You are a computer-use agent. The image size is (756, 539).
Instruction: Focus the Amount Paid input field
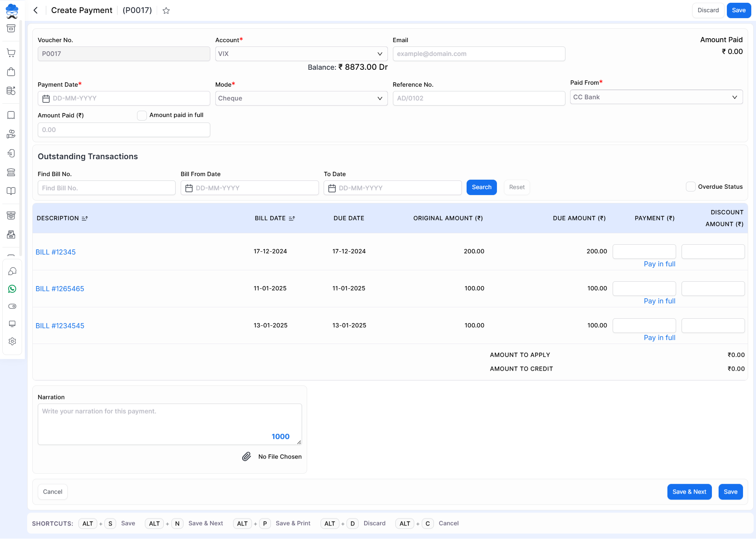pyautogui.click(x=124, y=130)
